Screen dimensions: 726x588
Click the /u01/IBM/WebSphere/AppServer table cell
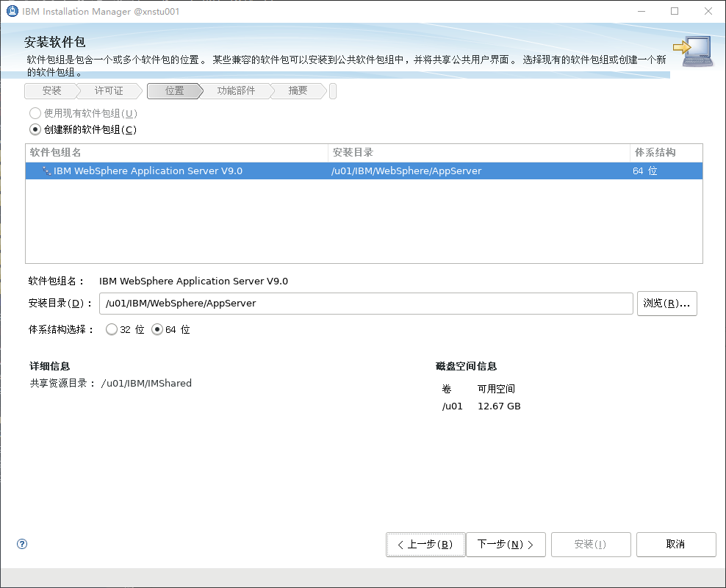[406, 171]
